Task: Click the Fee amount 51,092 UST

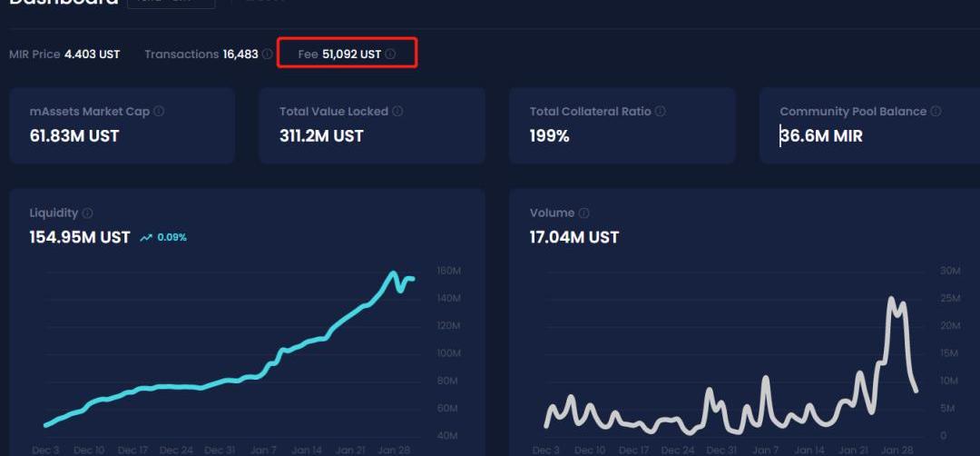Action: tap(352, 55)
